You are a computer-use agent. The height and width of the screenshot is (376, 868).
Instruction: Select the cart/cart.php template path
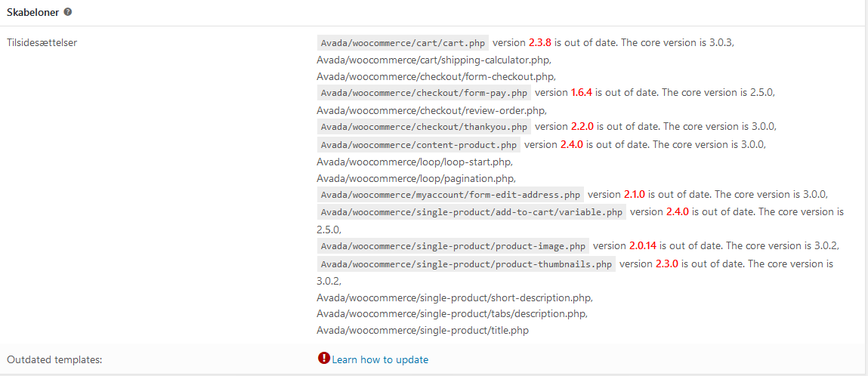pos(403,42)
